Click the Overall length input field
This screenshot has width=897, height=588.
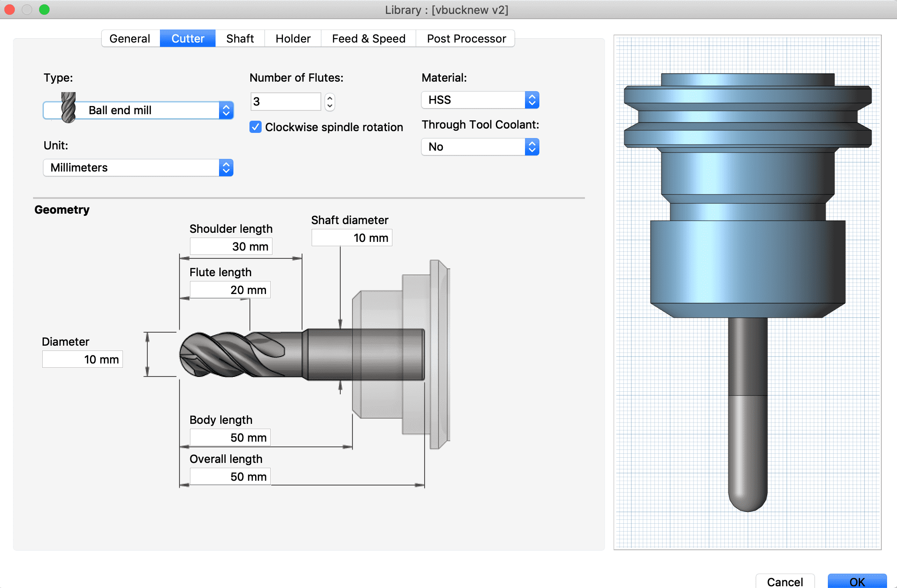coord(230,477)
